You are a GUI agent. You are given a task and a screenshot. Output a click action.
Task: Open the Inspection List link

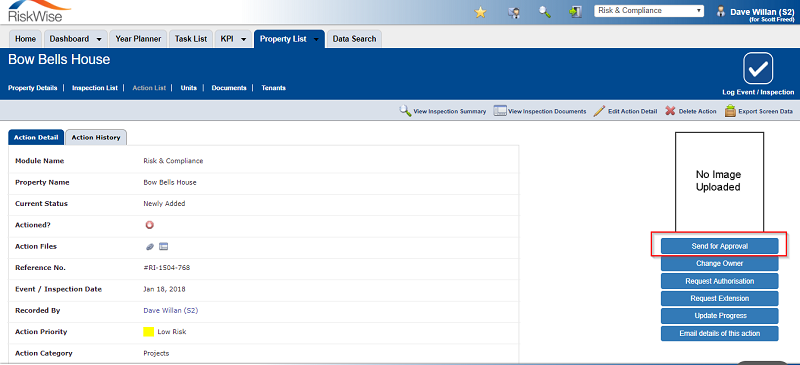point(95,88)
